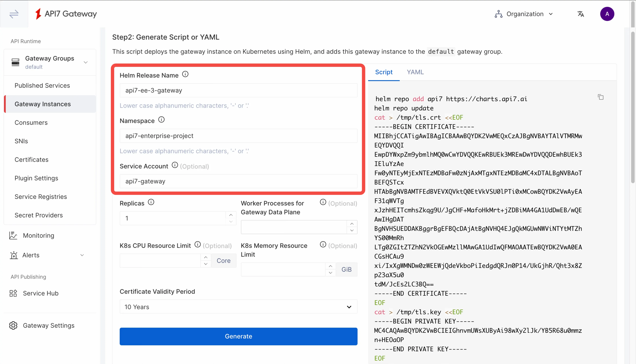Viewport: 636px width, 364px height.
Task: Select the Script tab
Action: (384, 72)
